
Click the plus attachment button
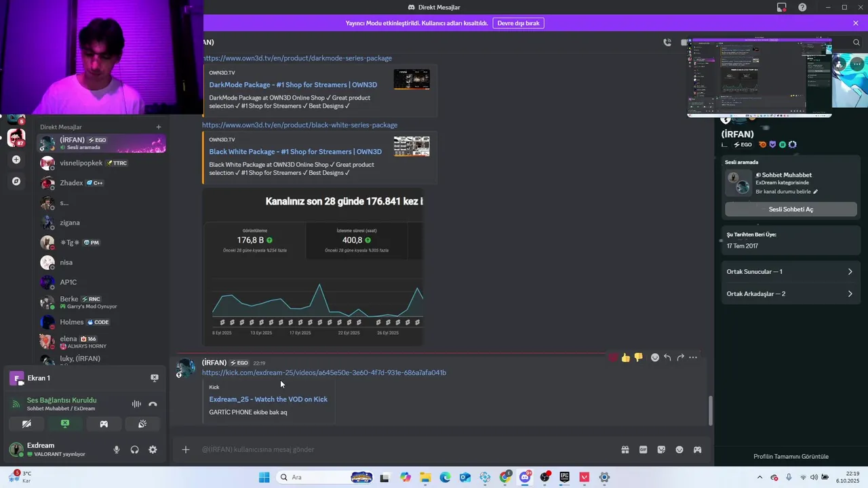[186, 449]
